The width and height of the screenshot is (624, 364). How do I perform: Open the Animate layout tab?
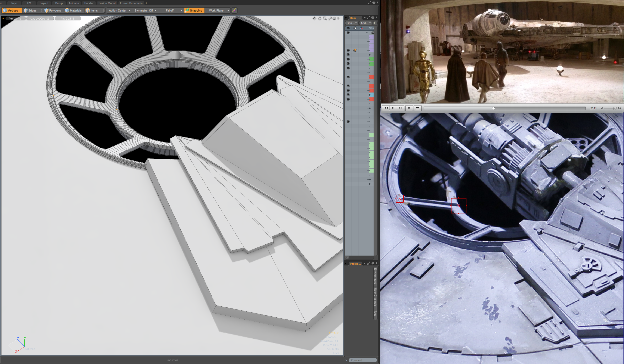pyautogui.click(x=74, y=3)
